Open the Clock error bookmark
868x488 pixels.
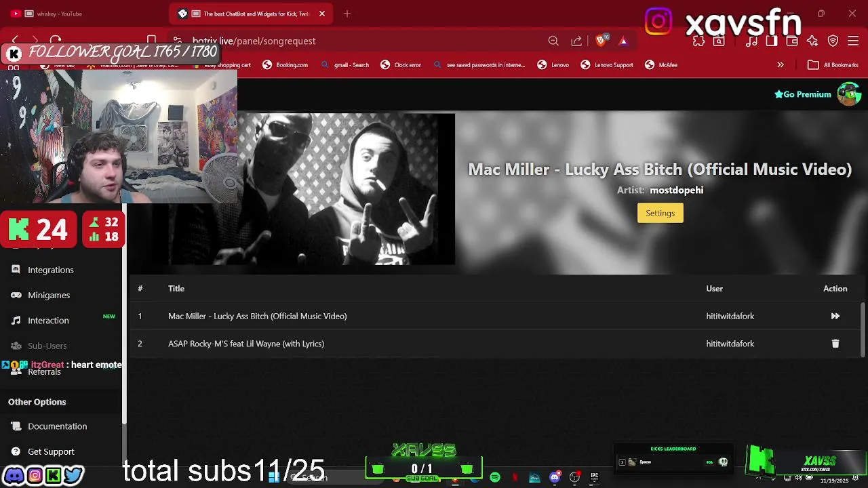[401, 65]
